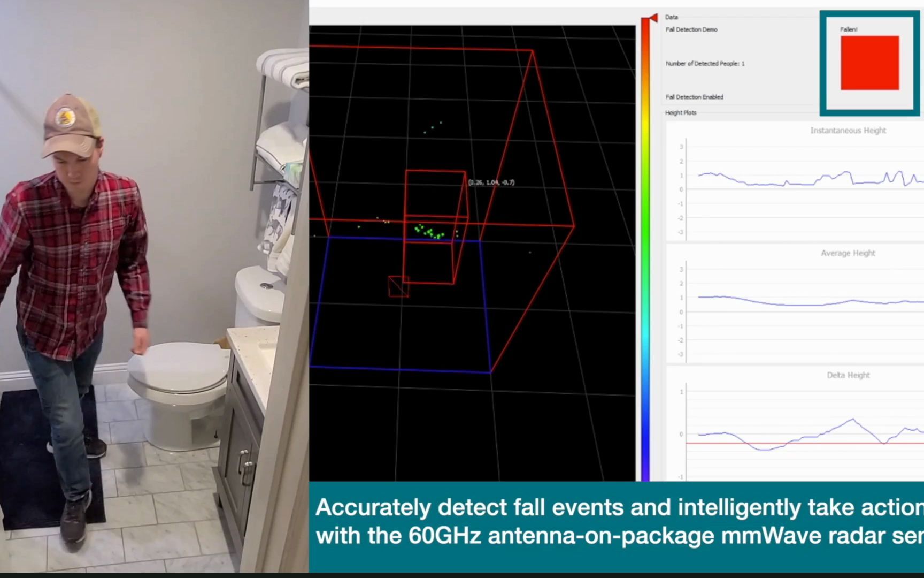Click the Fall Detection Enabled label

coord(694,97)
